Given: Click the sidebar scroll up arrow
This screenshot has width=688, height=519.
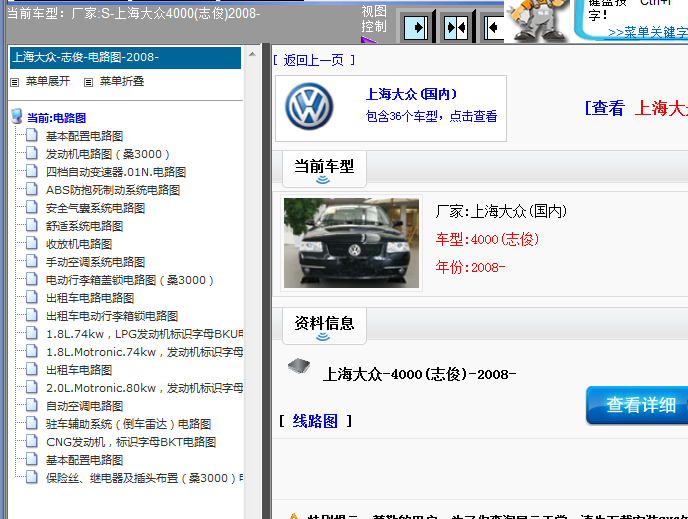Looking at the screenshot, I should (252, 54).
